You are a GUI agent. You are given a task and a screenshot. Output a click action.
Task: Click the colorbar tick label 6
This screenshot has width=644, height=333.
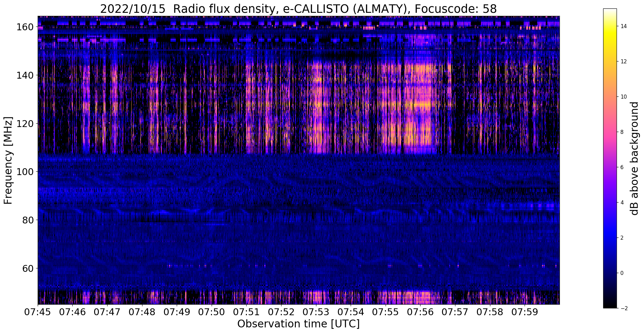pyautogui.click(x=622, y=167)
